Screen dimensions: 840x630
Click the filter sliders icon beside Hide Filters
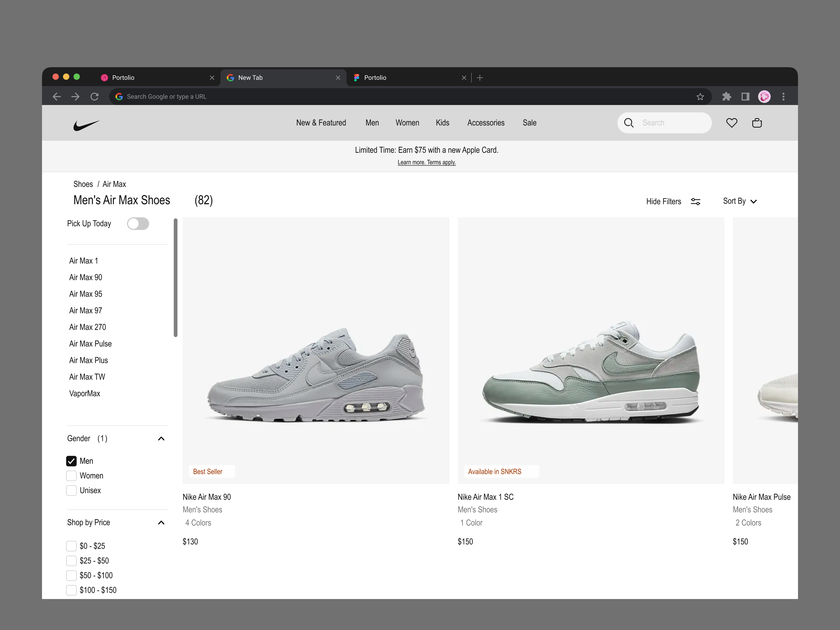695,201
